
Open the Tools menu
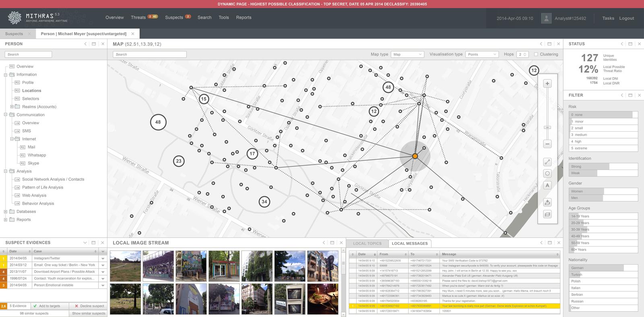(x=224, y=17)
